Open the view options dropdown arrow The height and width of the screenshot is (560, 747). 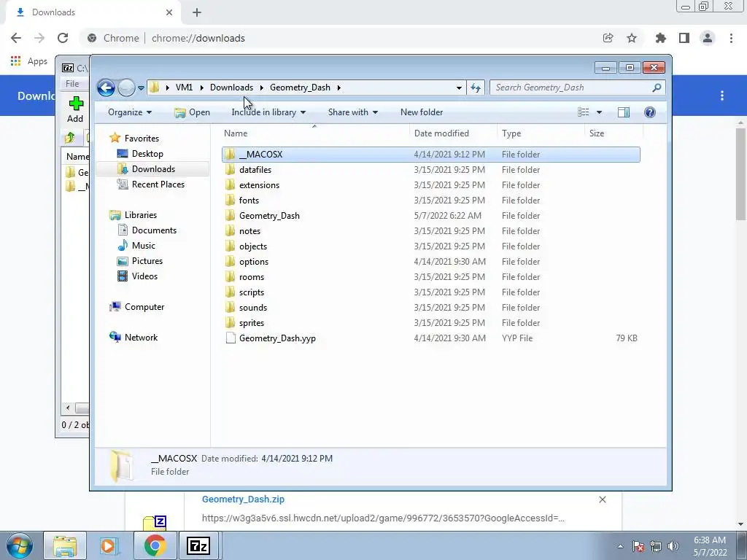(600, 112)
